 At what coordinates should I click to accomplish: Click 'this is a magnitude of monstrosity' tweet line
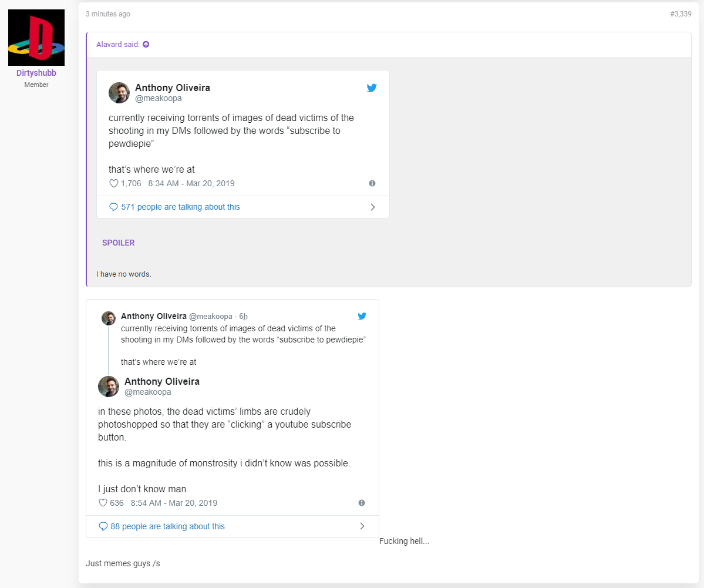tap(224, 463)
